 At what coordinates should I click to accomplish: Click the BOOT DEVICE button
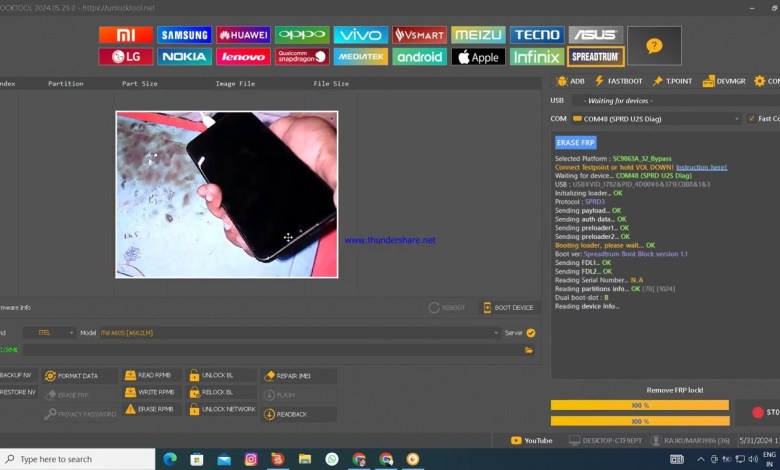pyautogui.click(x=508, y=308)
